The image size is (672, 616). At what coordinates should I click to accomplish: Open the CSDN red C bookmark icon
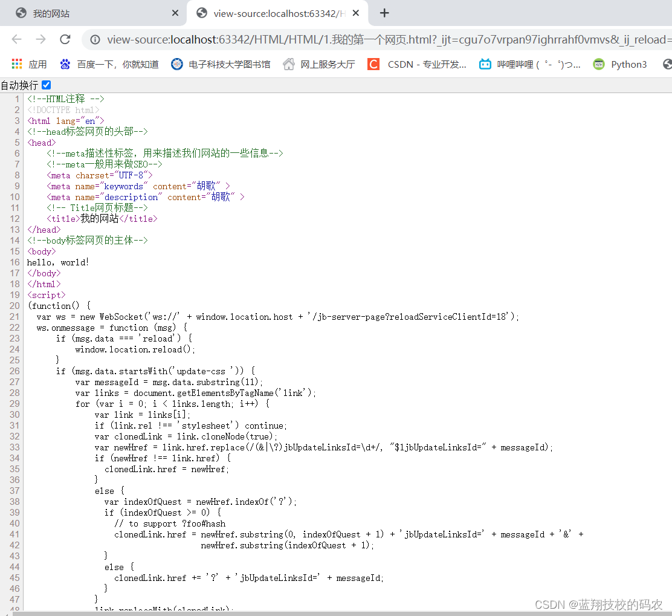373,64
